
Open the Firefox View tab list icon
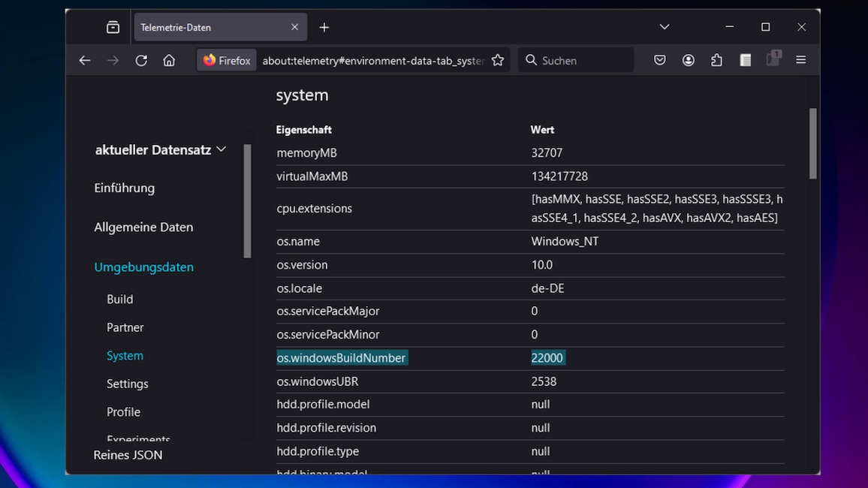click(113, 27)
